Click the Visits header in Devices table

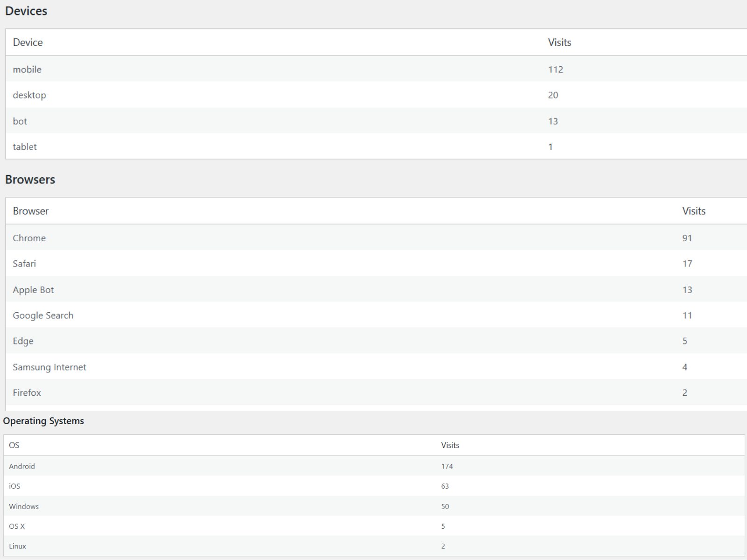[x=559, y=42]
